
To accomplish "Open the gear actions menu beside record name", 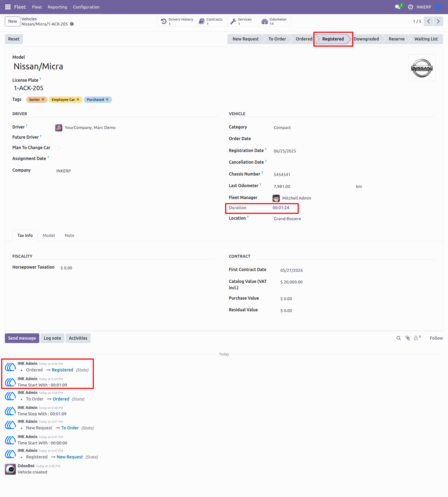I will 72,24.
